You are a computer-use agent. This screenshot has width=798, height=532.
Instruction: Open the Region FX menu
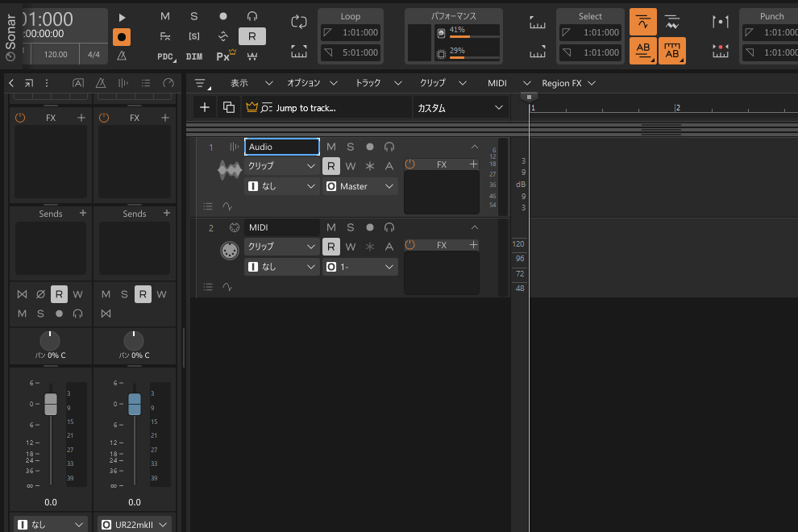568,83
